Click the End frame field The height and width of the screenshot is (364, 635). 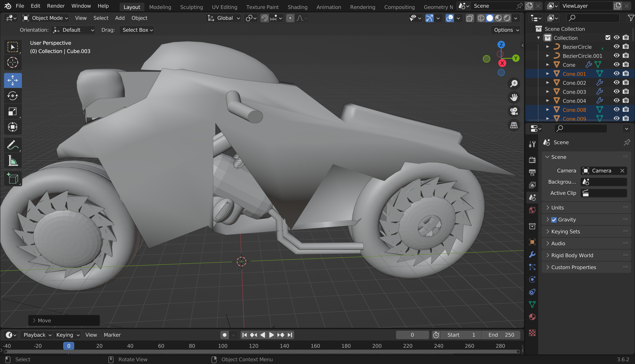tap(501, 335)
